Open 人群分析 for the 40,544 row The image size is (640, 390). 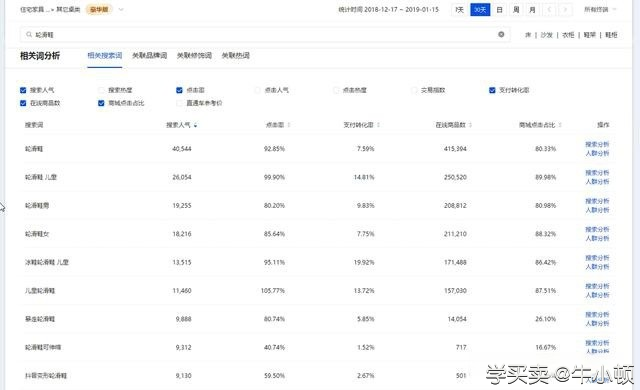coord(597,153)
